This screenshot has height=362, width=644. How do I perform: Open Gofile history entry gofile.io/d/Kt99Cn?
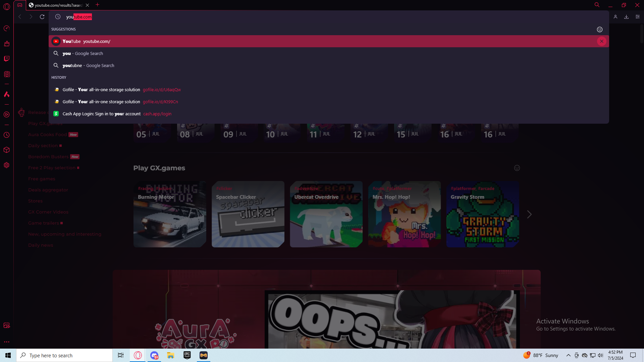329,102
